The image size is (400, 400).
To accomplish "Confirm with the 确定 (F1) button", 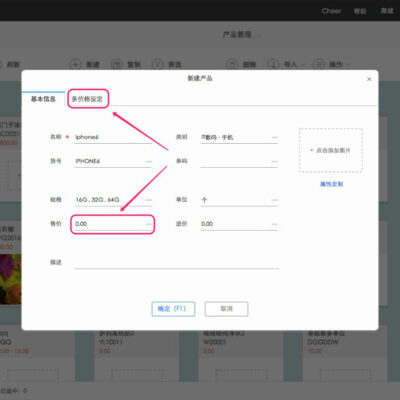I will tap(173, 309).
